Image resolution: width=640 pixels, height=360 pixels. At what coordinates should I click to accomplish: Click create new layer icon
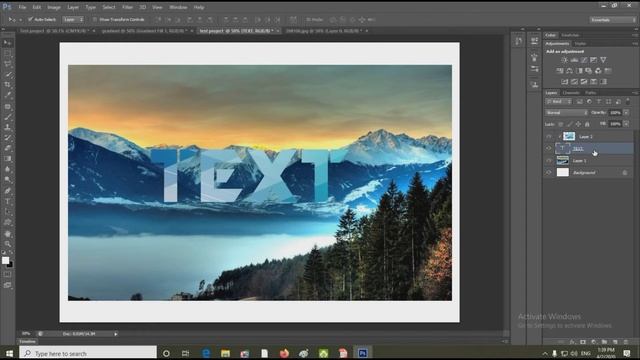pos(615,342)
